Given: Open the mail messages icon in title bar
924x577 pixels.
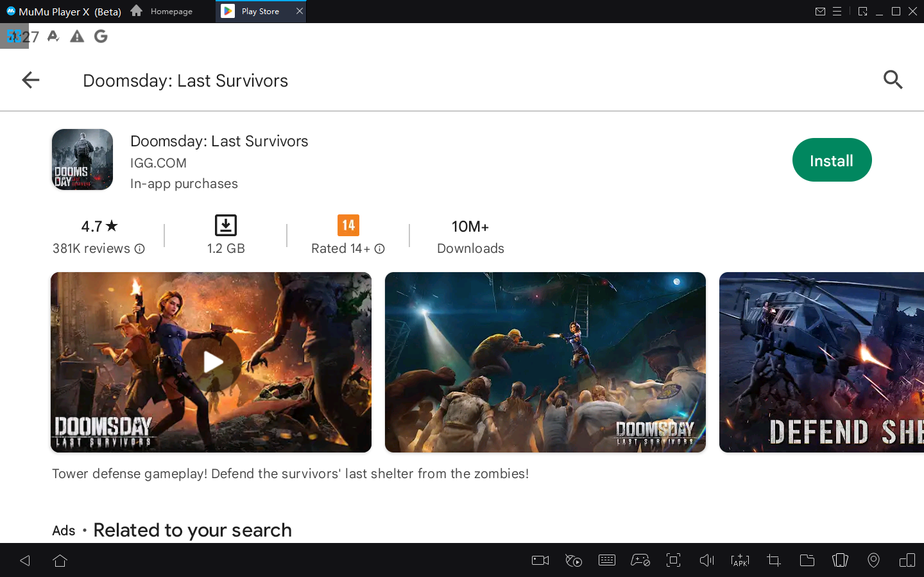Looking at the screenshot, I should click(x=819, y=12).
